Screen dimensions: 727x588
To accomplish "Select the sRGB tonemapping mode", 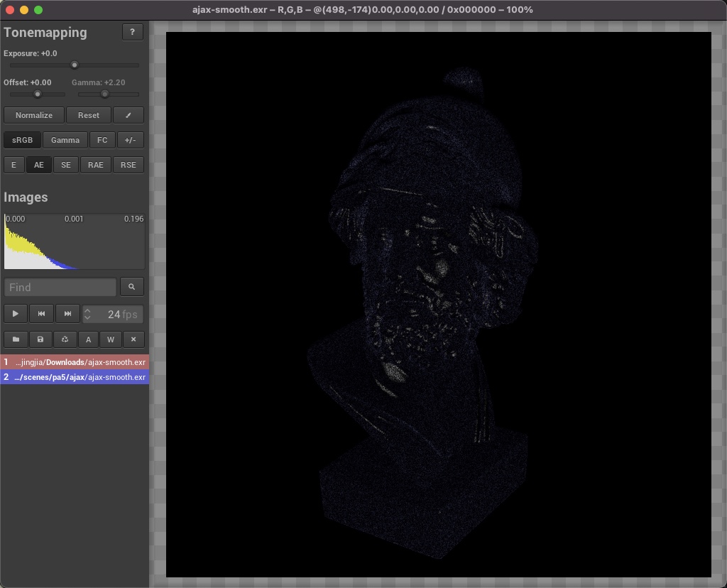I will [x=23, y=140].
